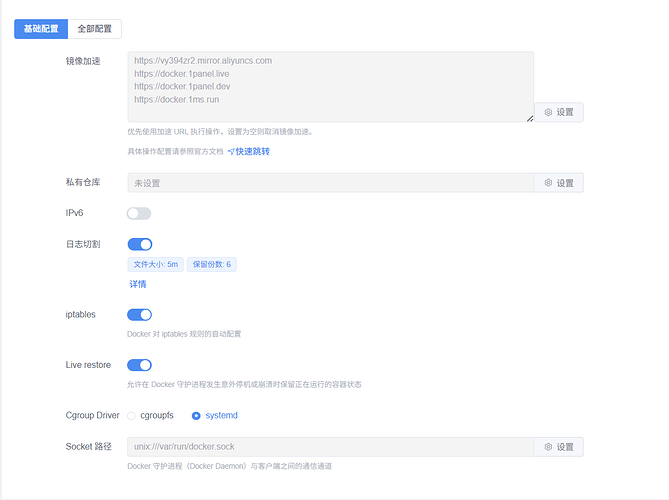Image resolution: width=669 pixels, height=500 pixels.
Task: Click the 保留份数: 6 tag
Action: click(x=211, y=265)
